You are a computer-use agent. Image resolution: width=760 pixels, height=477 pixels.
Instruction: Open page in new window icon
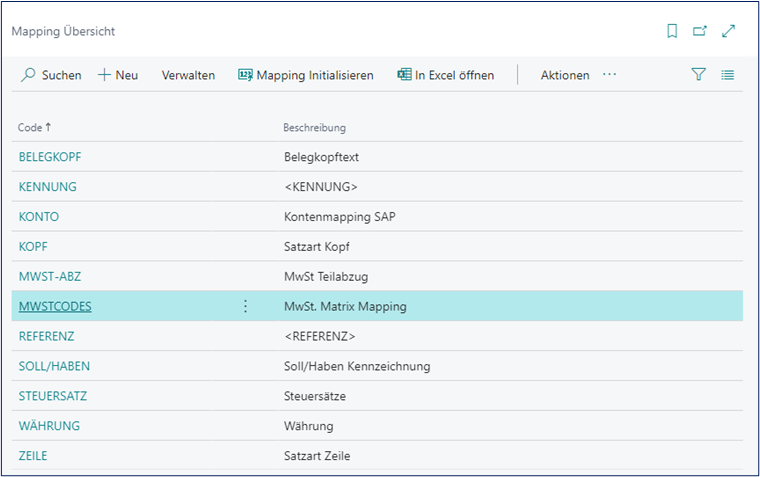[700, 31]
